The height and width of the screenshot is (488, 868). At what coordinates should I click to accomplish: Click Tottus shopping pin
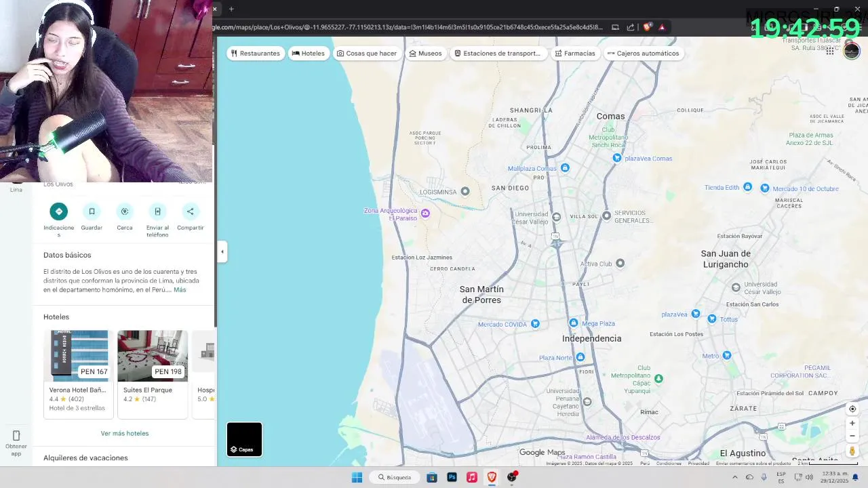(x=712, y=319)
